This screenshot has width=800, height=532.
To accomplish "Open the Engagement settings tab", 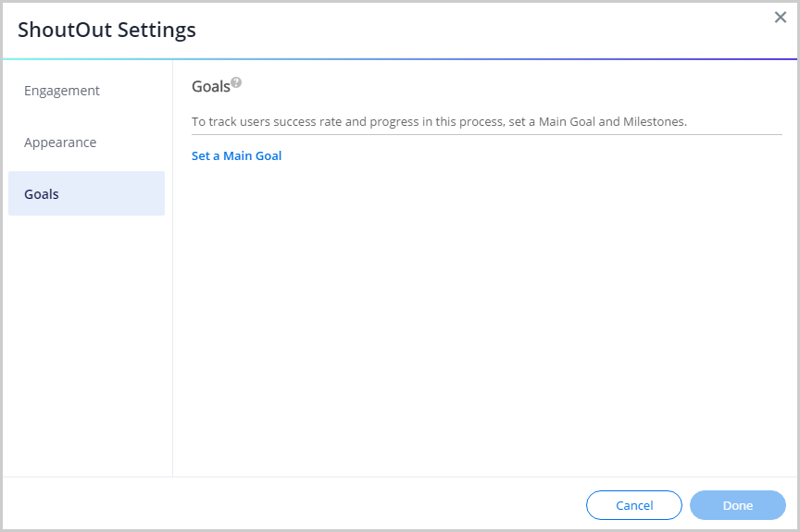I will point(62,91).
